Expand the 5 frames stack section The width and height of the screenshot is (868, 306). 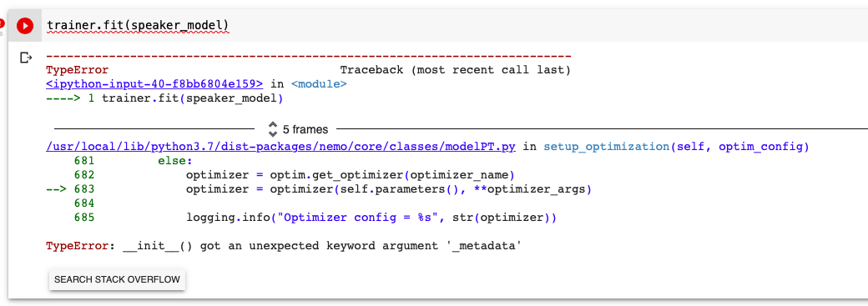point(298,129)
